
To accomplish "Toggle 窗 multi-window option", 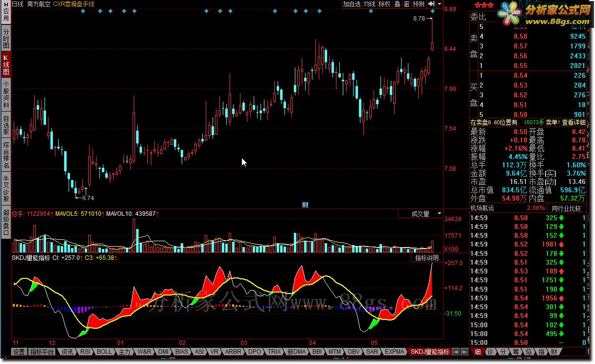I will pyautogui.click(x=406, y=4).
